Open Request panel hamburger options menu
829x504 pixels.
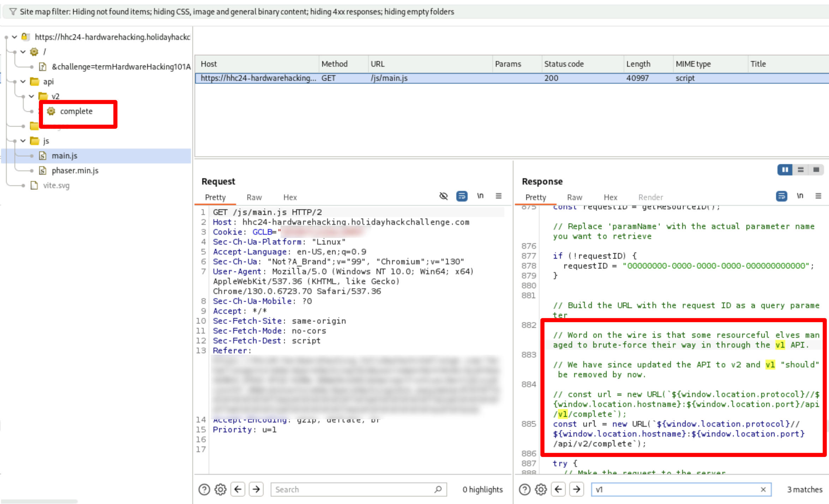pos(498,196)
